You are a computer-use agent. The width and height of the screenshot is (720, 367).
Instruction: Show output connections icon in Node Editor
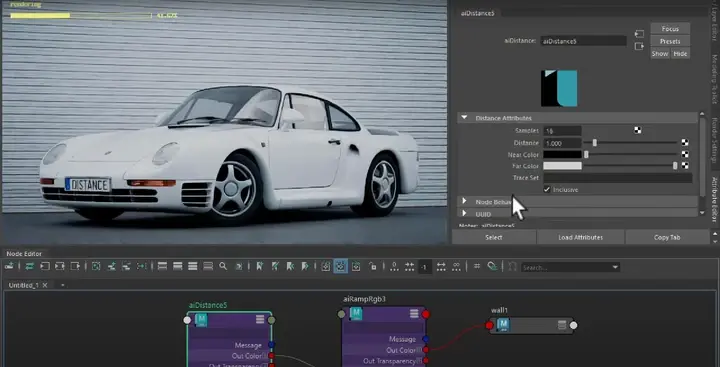75,266
